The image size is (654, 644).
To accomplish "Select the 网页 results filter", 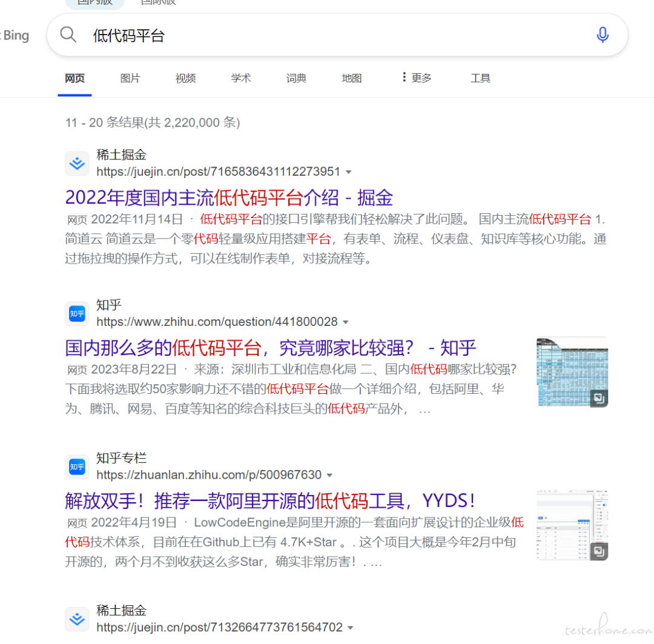I will (x=74, y=78).
